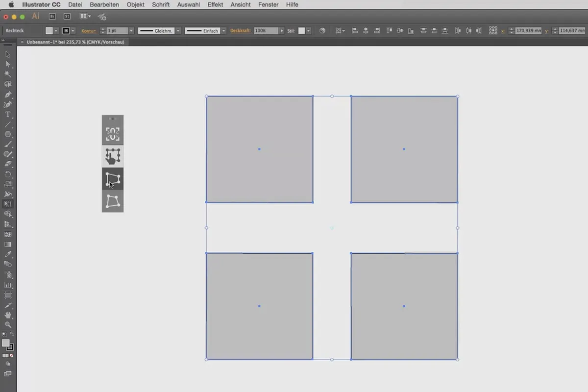Select the Type tool

pyautogui.click(x=8, y=114)
